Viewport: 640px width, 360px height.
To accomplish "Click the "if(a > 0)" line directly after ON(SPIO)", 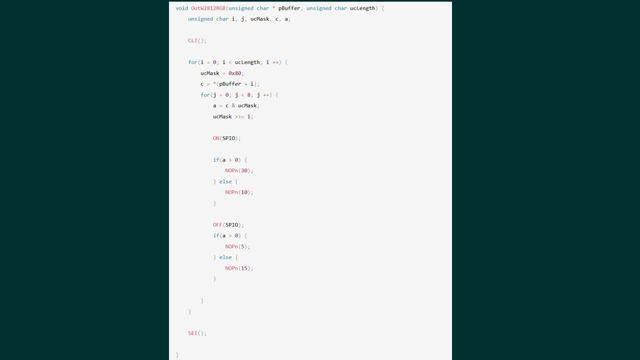I will click(230, 160).
